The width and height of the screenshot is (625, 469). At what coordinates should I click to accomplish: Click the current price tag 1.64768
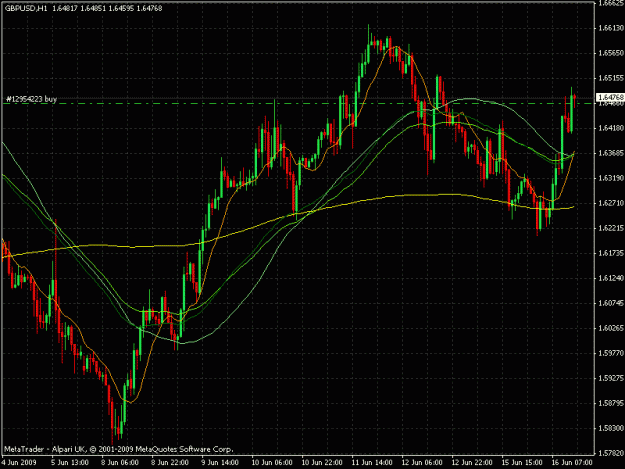[x=611, y=97]
